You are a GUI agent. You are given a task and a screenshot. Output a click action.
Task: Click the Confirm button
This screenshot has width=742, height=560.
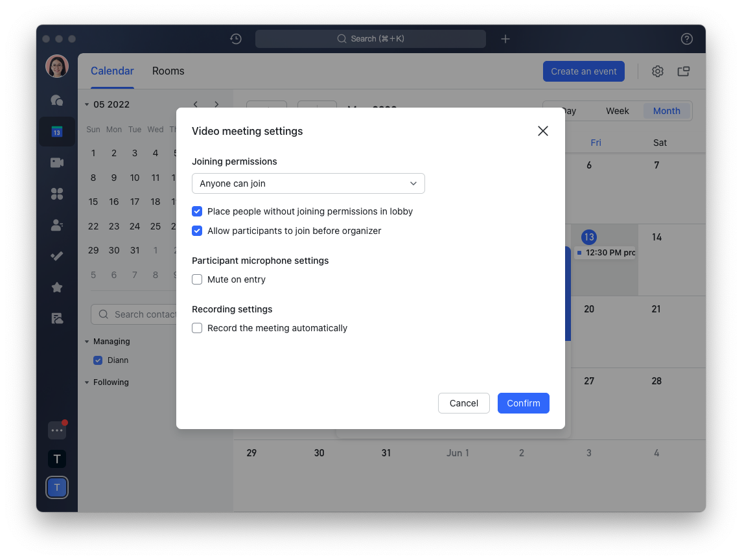[x=523, y=403]
